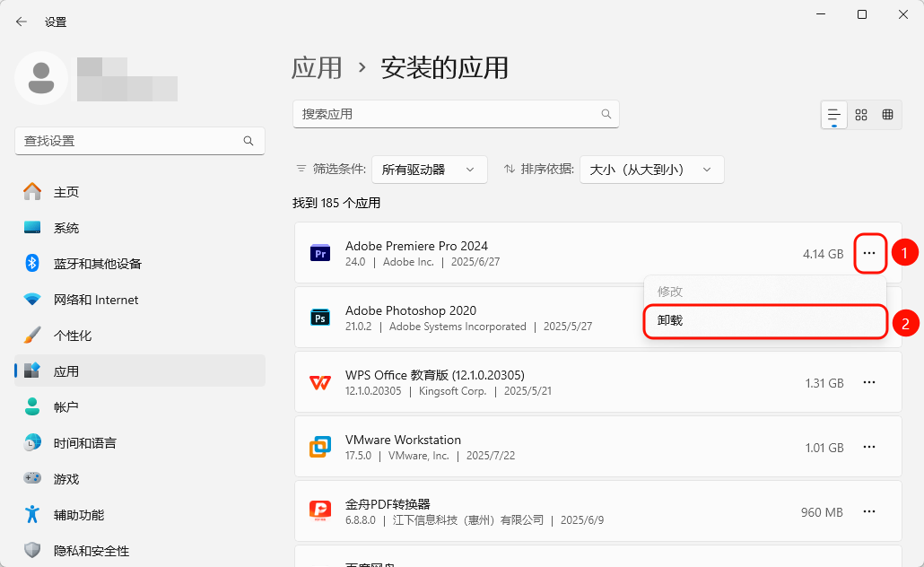Select the VMware Workstation name
Image resolution: width=924 pixels, height=567 pixels.
pos(403,440)
